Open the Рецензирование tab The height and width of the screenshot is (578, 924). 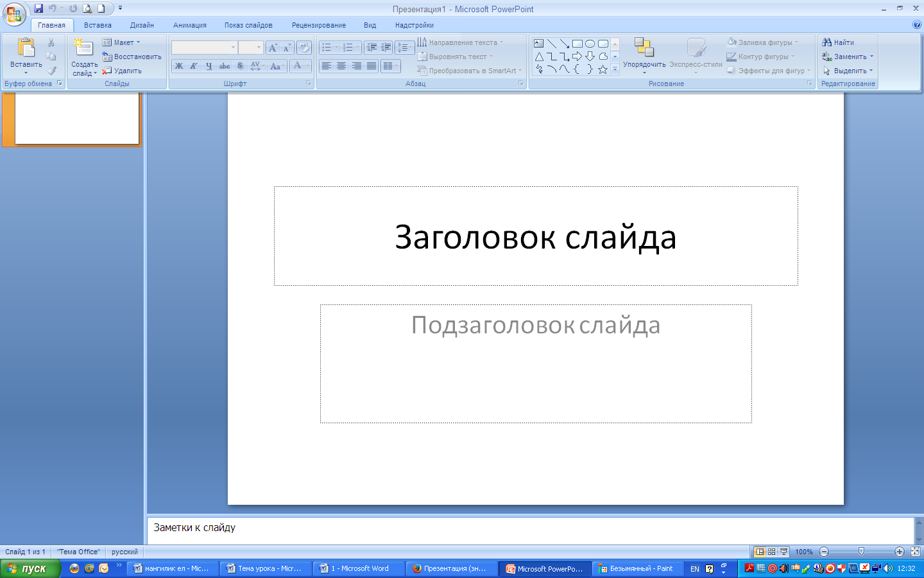(319, 25)
